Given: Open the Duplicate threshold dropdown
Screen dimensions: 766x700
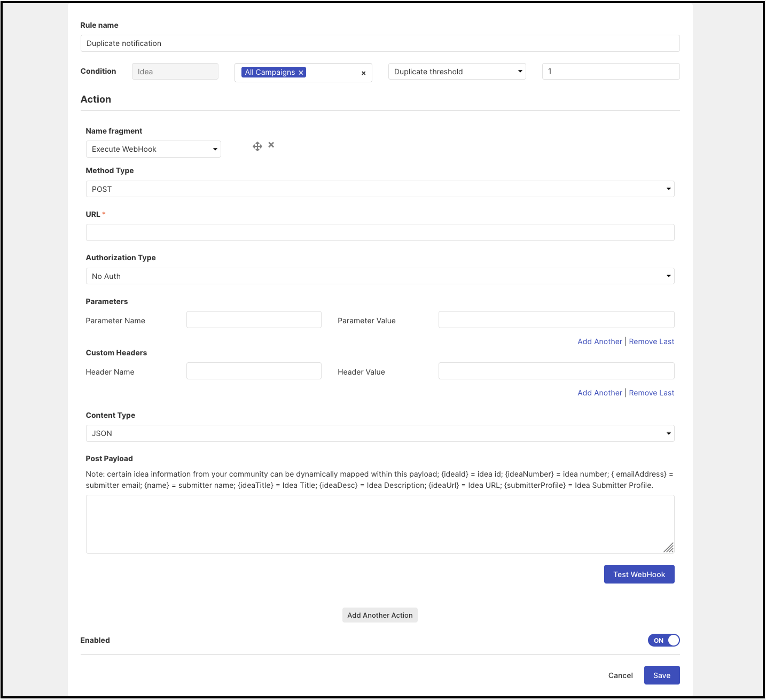Looking at the screenshot, I should click(457, 72).
